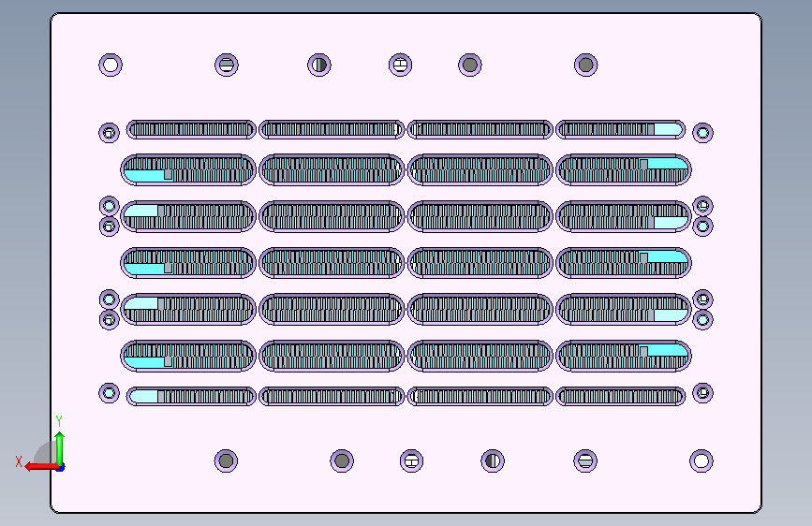Viewport: 812px width, 526px height.
Task: Select the bottom-left narrow slot with light cyan end
Action: click(191, 397)
